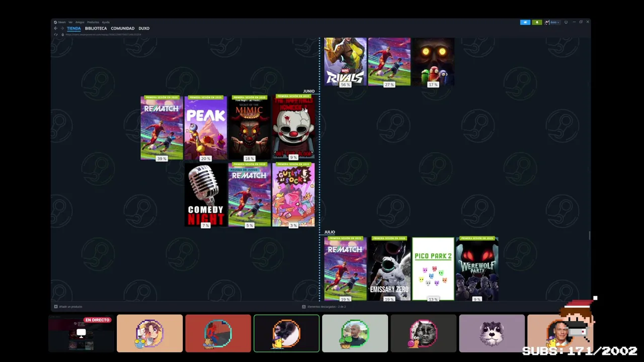Click the store URL address field
The image size is (644, 362).
point(103,34)
